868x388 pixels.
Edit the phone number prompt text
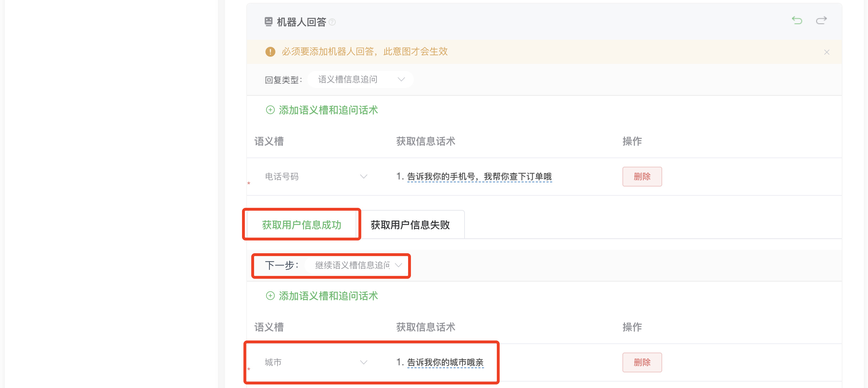(479, 177)
